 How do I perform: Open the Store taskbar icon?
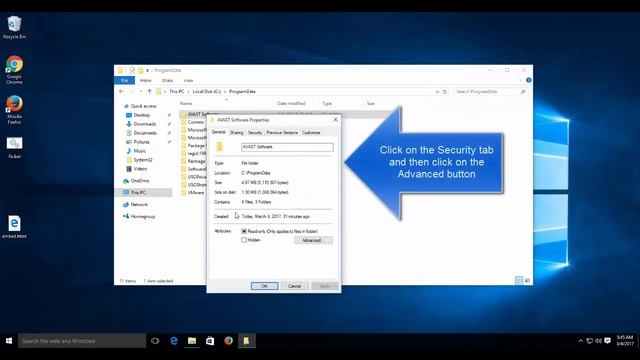pyautogui.click(x=210, y=340)
